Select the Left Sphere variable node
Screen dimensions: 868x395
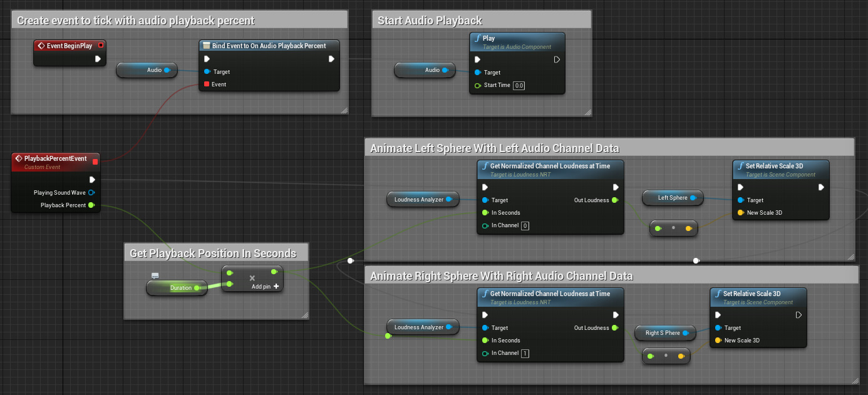pyautogui.click(x=673, y=198)
